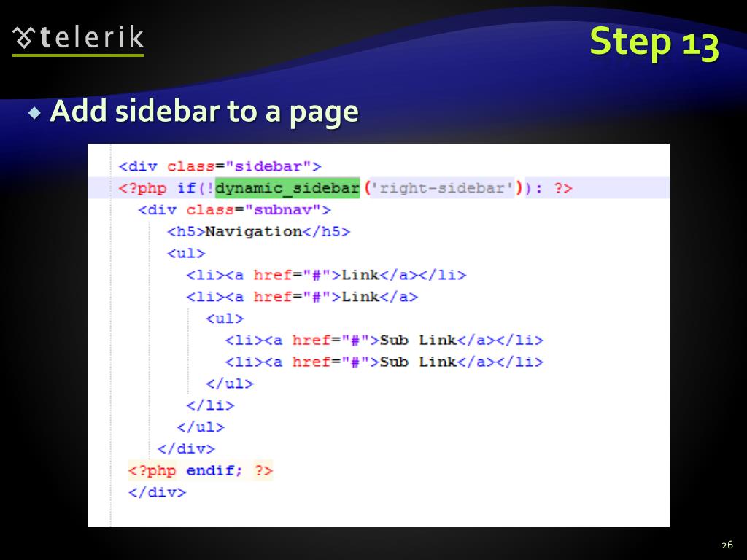The image size is (747, 560).
Task: Click the first Link list item with closing li
Action: tap(326, 275)
